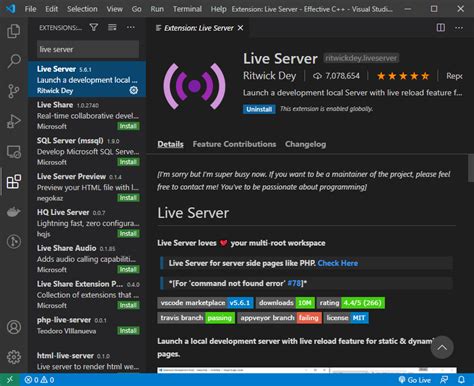Viewport: 474px width, 386px height.
Task: Click the split editor right icon
Action: coord(441,28)
